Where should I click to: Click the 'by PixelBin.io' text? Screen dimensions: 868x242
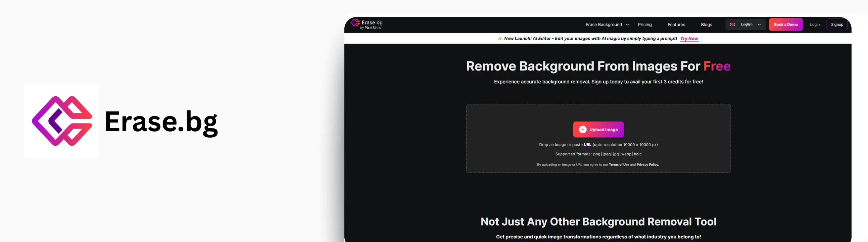[x=371, y=28]
